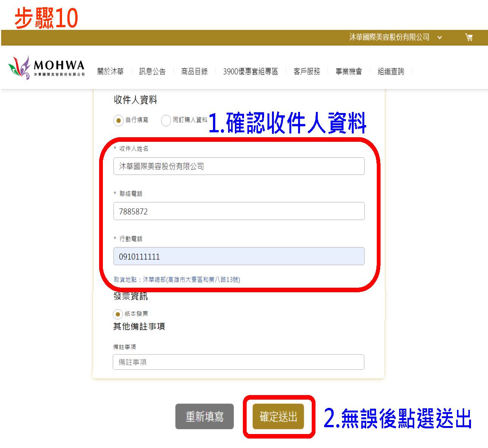Click the MOHWA logo

(x=47, y=68)
